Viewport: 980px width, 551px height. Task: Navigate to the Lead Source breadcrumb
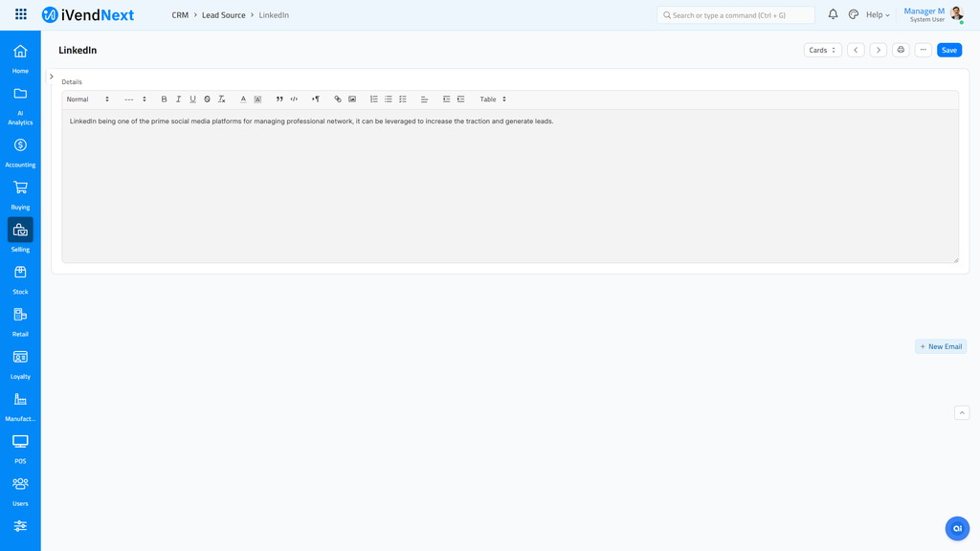[223, 15]
